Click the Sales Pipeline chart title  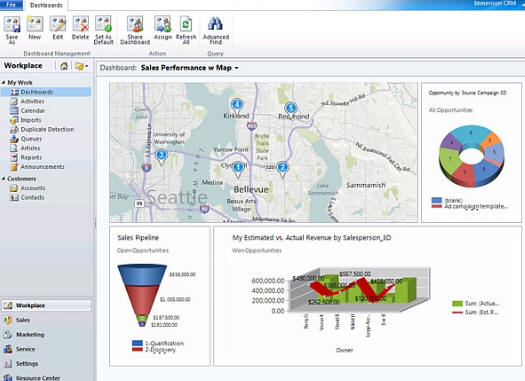click(x=138, y=238)
